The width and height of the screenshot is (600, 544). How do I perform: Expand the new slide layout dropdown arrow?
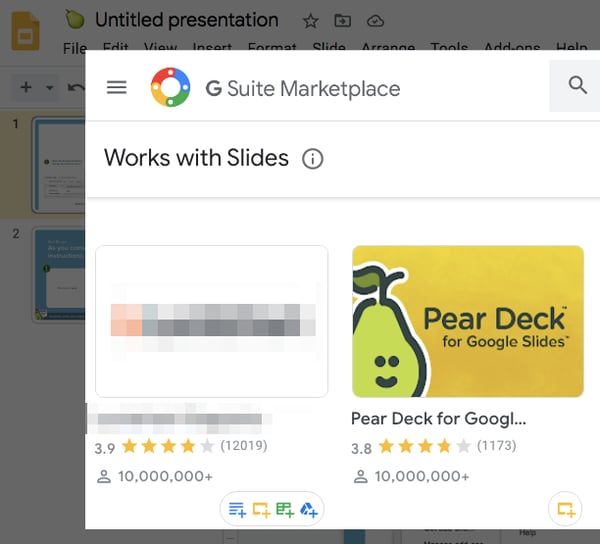(49, 88)
